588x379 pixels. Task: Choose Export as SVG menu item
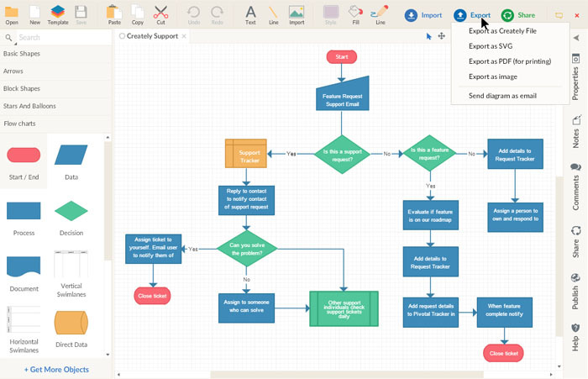click(491, 46)
